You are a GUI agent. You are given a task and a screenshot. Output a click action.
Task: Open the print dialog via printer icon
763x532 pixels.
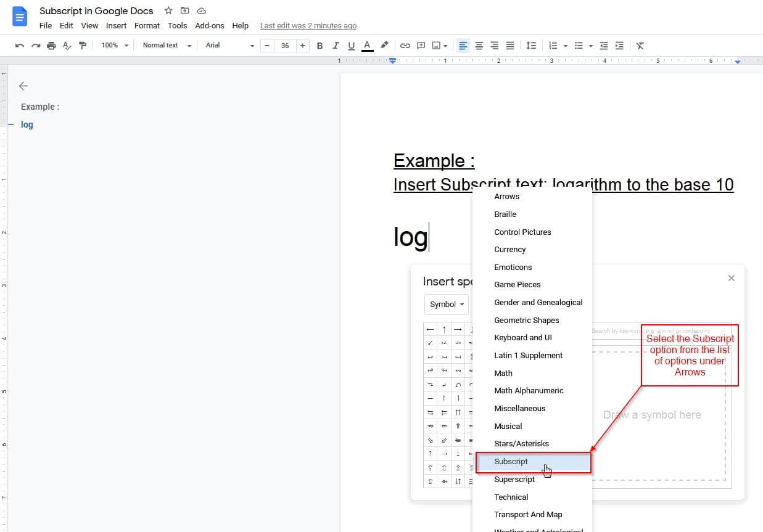(x=51, y=45)
